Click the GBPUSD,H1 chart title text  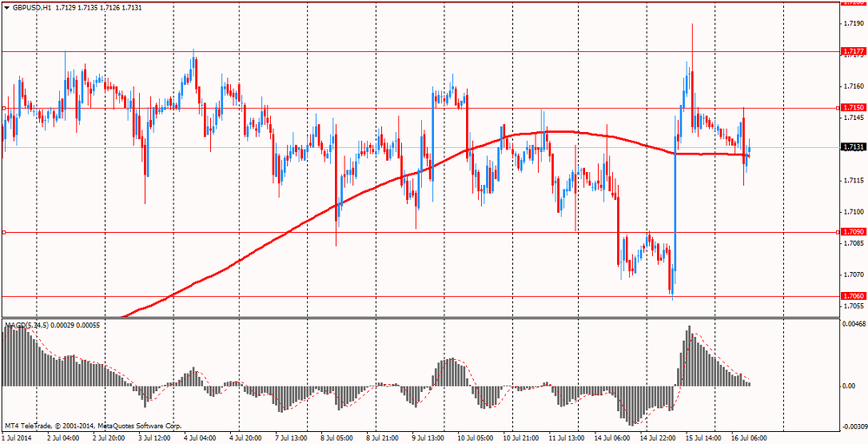click(x=30, y=9)
